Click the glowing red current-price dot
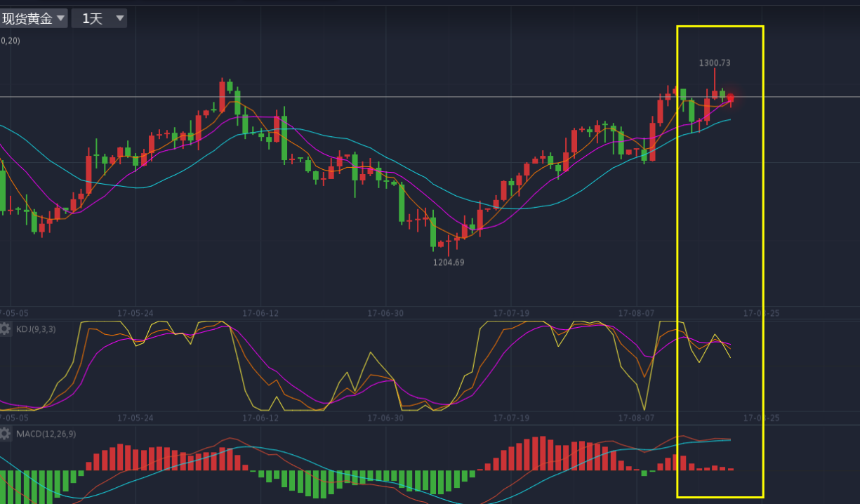The width and height of the screenshot is (860, 504). click(731, 98)
